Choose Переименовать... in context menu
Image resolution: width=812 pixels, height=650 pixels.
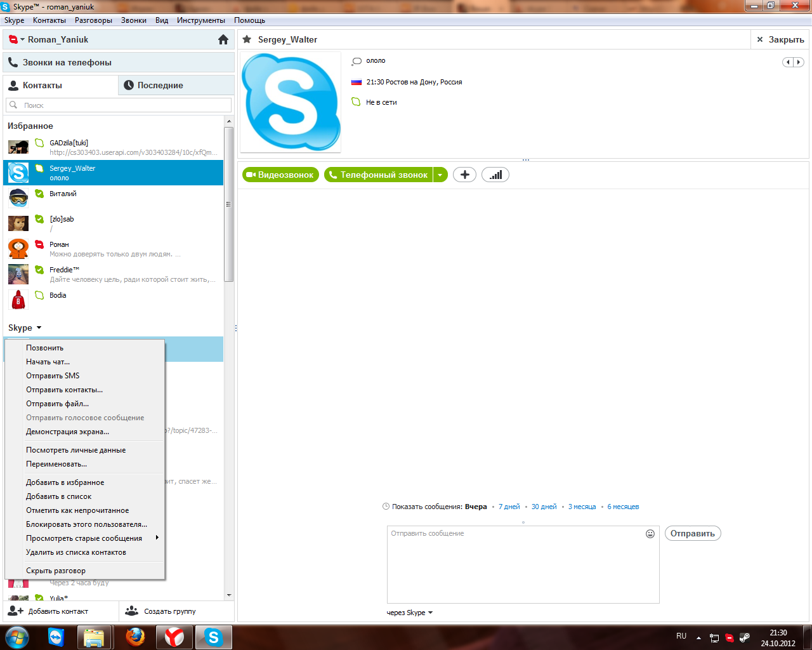(85, 464)
